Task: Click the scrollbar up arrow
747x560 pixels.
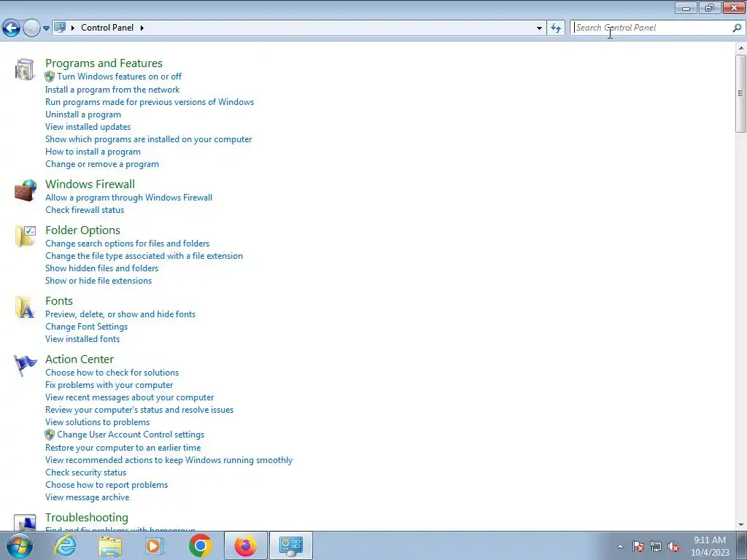Action: click(x=740, y=48)
